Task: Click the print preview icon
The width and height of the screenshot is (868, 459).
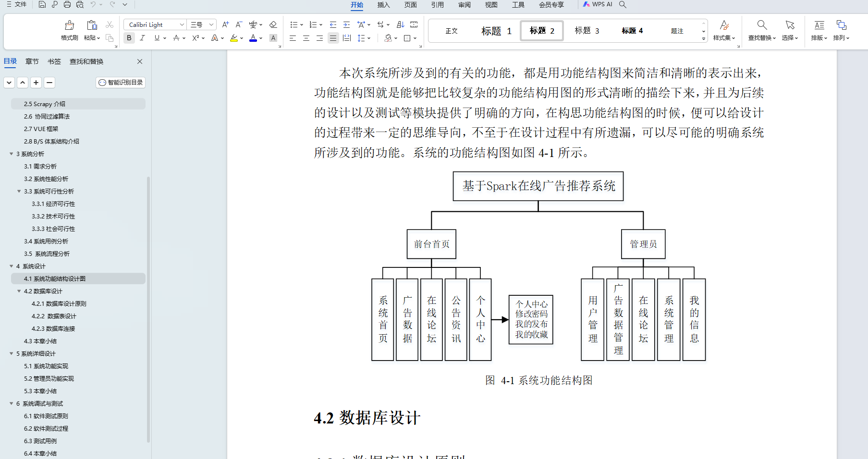Action: [x=79, y=5]
